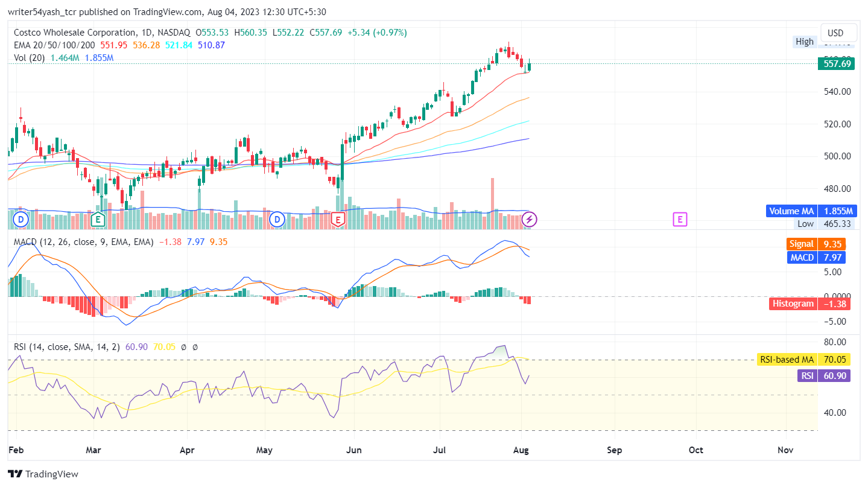The height and width of the screenshot is (487, 868).
Task: Click the High price label
Action: [805, 42]
